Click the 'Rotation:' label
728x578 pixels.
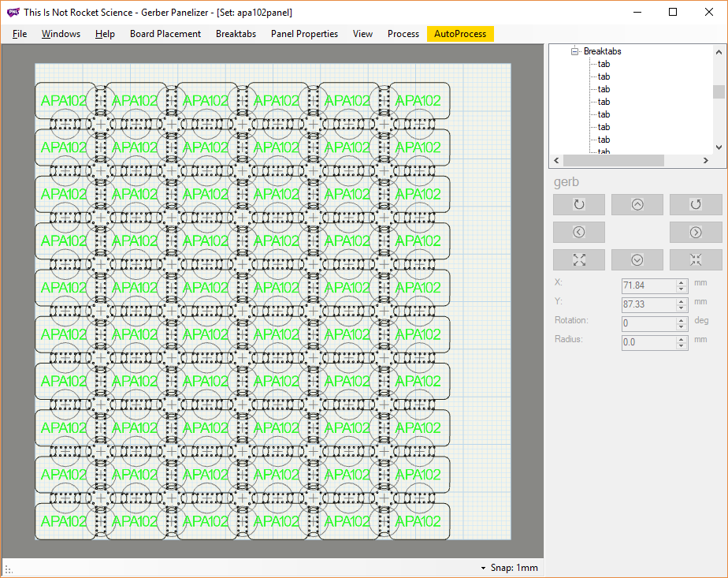pyautogui.click(x=571, y=320)
